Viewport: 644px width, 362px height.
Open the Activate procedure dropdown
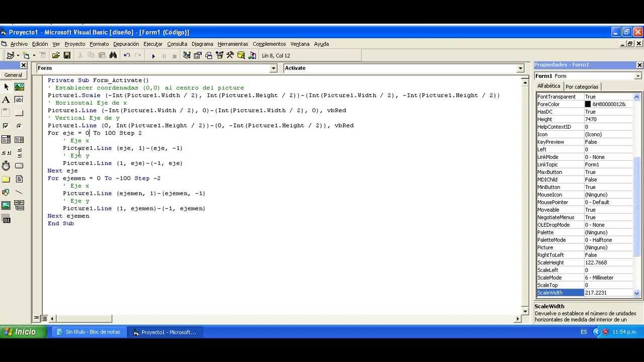pyautogui.click(x=521, y=68)
